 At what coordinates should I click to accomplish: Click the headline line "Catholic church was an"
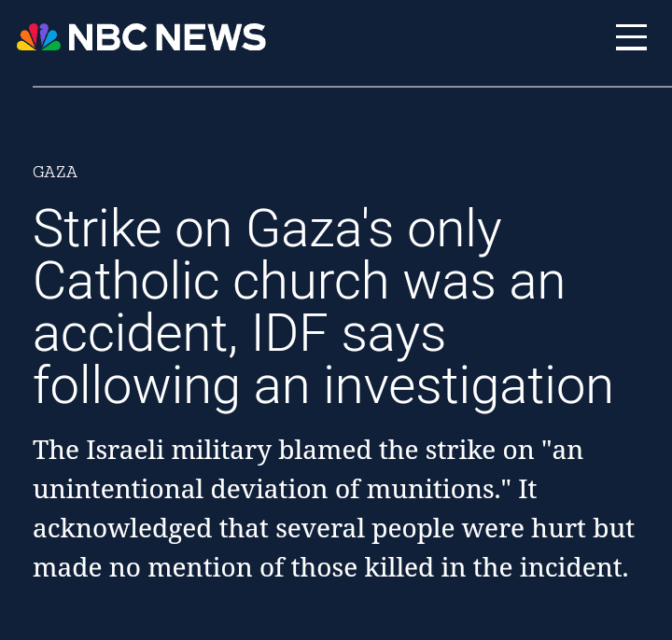click(299, 281)
